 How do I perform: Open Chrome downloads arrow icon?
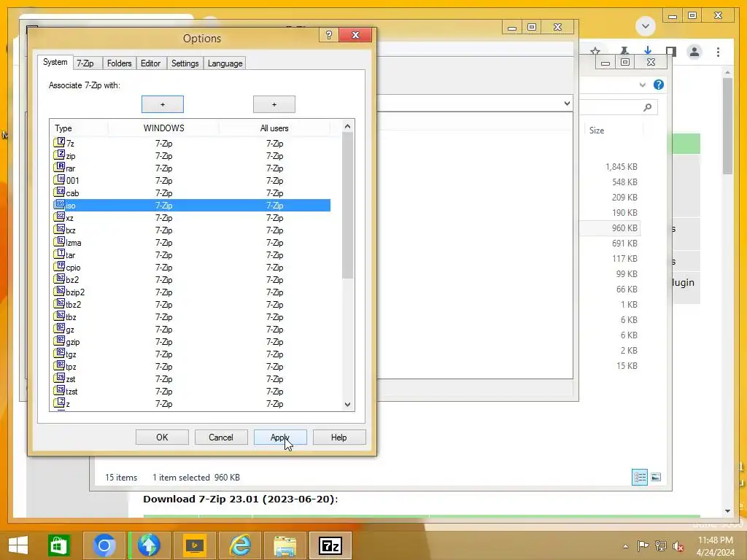[x=648, y=51]
